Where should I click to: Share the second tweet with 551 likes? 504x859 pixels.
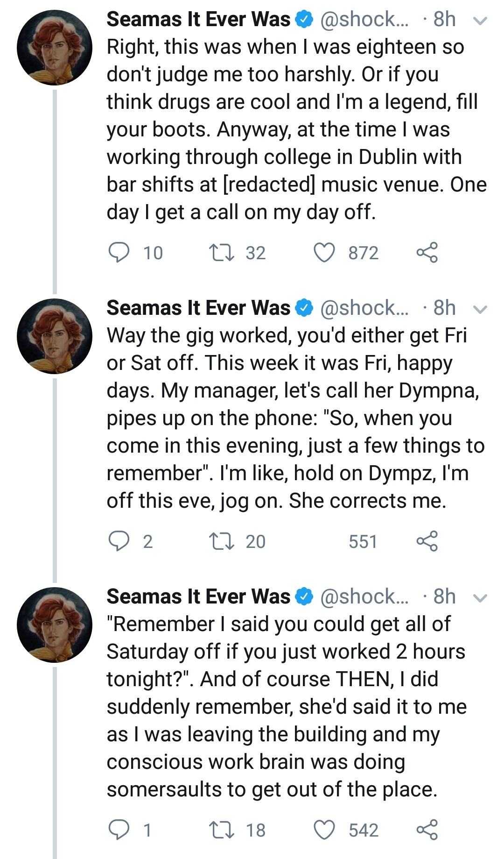click(x=427, y=541)
